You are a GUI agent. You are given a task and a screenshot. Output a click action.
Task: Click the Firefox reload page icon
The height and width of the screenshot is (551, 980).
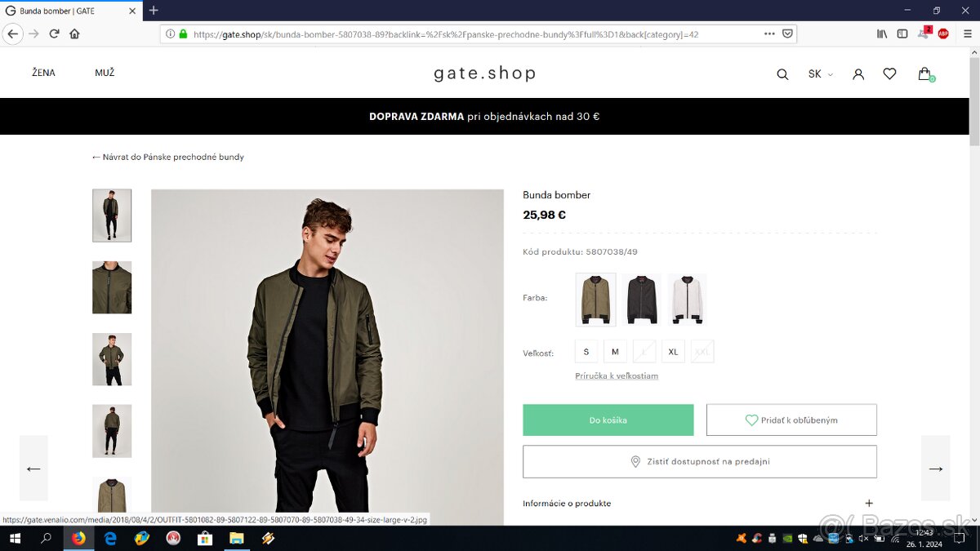click(x=55, y=34)
